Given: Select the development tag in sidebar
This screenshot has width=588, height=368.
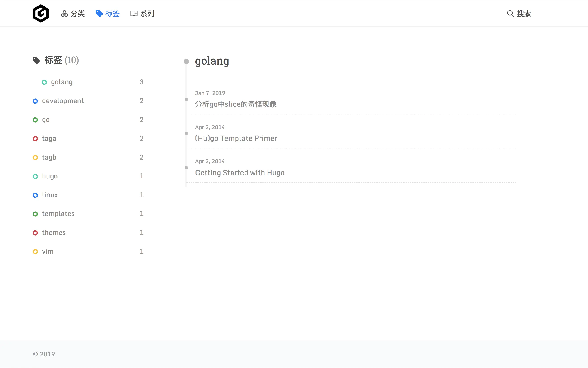Looking at the screenshot, I should 63,101.
